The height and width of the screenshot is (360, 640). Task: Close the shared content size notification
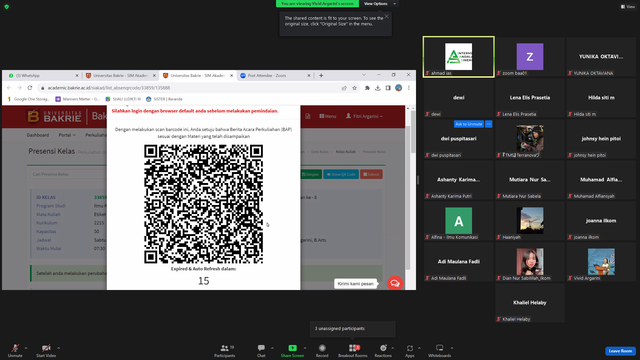[x=387, y=16]
